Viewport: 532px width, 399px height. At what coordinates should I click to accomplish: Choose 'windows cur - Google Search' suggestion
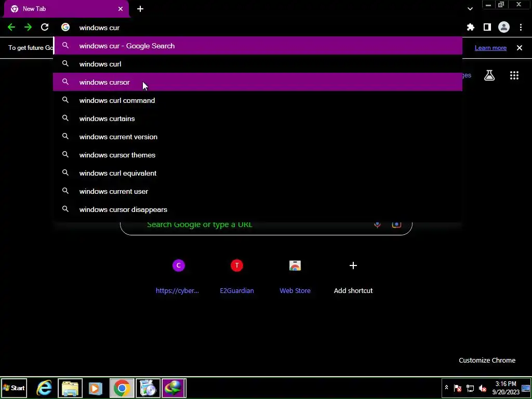(x=258, y=46)
